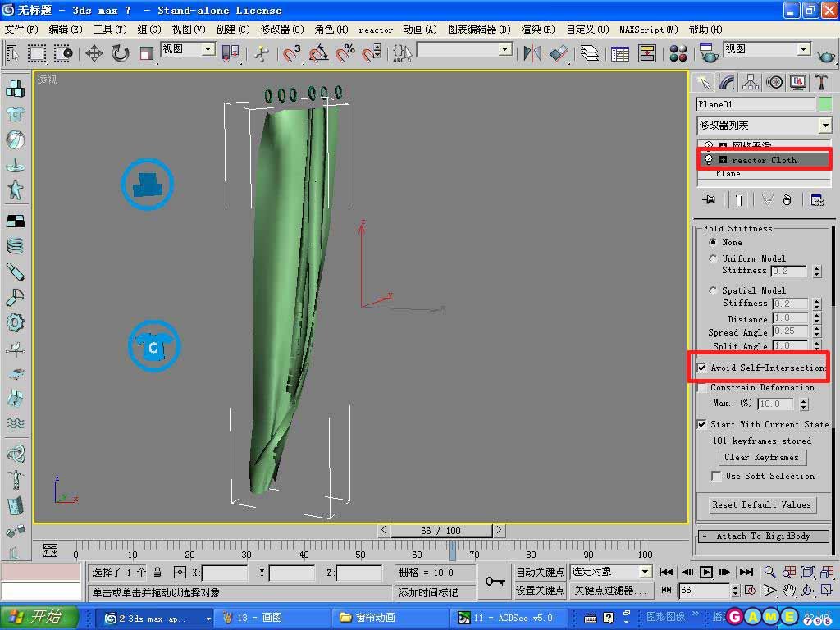
Task: Click the X coordinate input field
Action: pos(224,573)
